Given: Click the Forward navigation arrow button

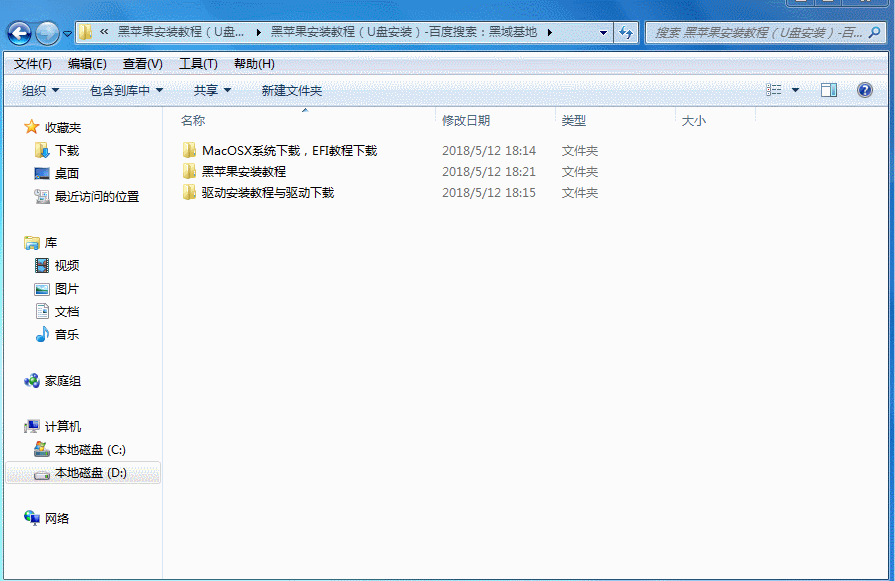Looking at the screenshot, I should click(x=47, y=33).
